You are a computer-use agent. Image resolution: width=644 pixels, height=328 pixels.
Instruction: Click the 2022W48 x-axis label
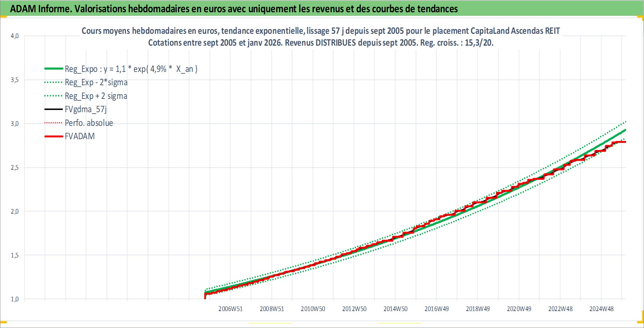pyautogui.click(x=561, y=309)
